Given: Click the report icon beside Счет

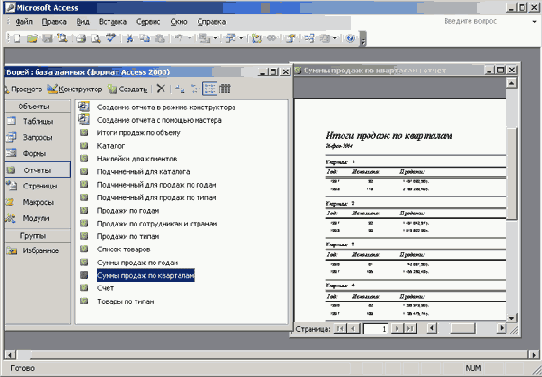Looking at the screenshot, I should click(x=84, y=288).
